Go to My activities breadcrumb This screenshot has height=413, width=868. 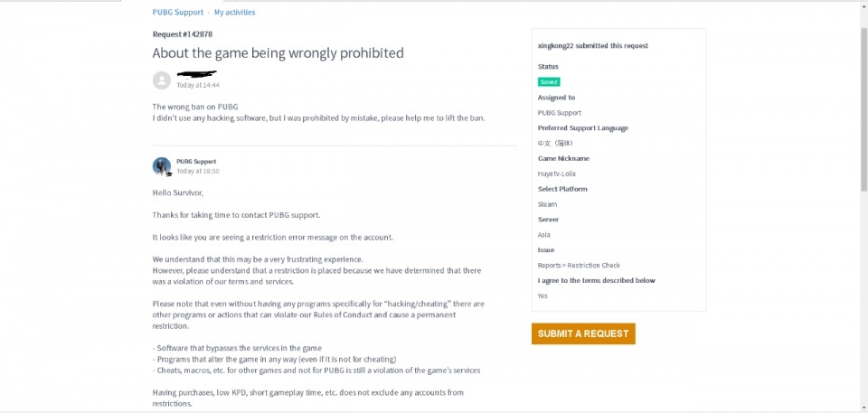pos(234,13)
